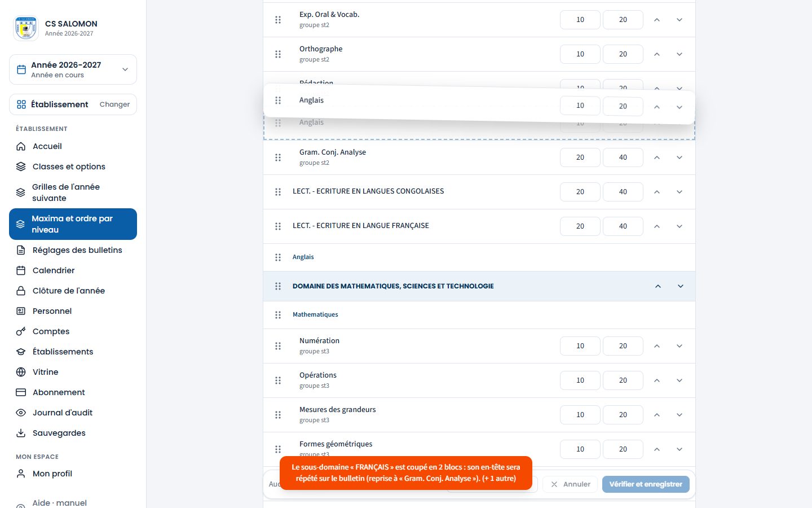This screenshot has height=508, width=812.
Task: Edit first maximum field of Numération
Action: (x=580, y=346)
